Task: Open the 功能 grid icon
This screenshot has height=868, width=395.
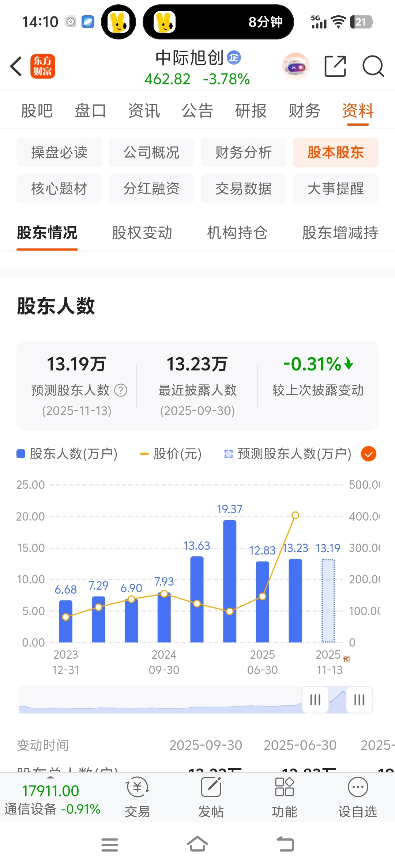Action: point(284,787)
